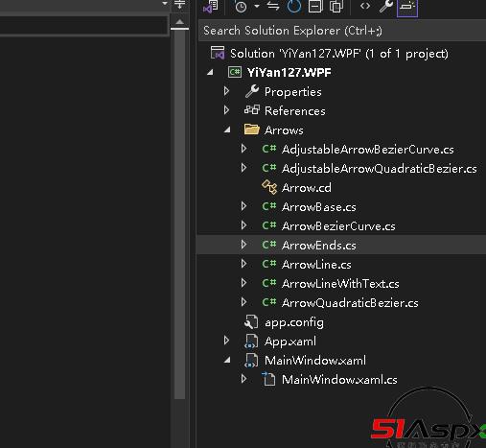Expand the App.xaml node
The height and width of the screenshot is (448, 486).
click(x=226, y=341)
